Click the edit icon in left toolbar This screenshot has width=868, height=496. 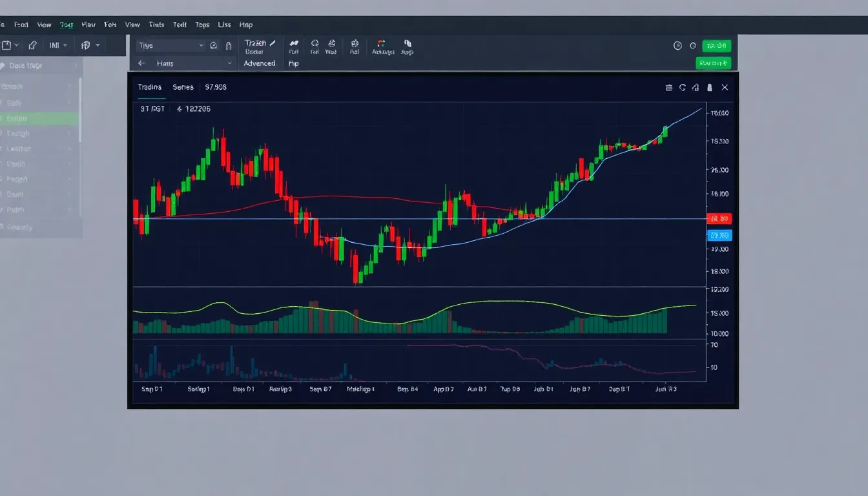[x=33, y=45]
